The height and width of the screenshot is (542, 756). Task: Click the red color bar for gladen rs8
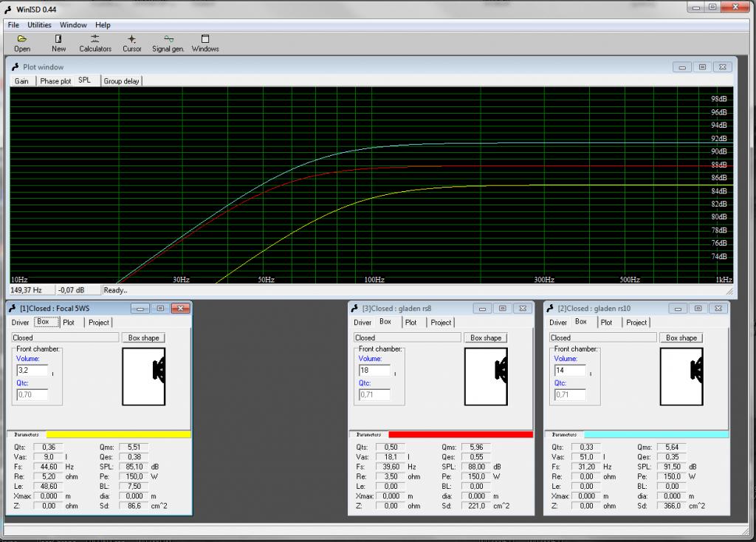(x=460, y=435)
